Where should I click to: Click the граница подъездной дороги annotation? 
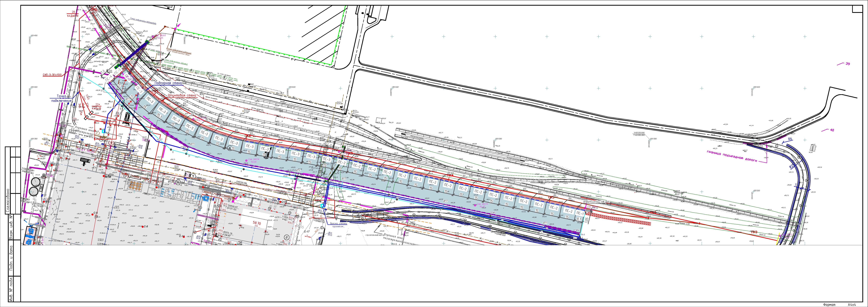coord(732,157)
